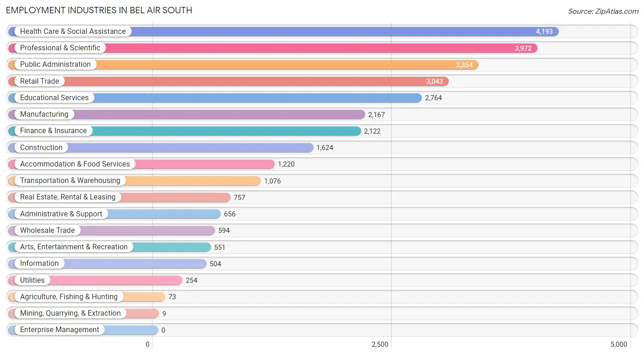Click the Source: ZipAtlas.com text

tap(603, 11)
